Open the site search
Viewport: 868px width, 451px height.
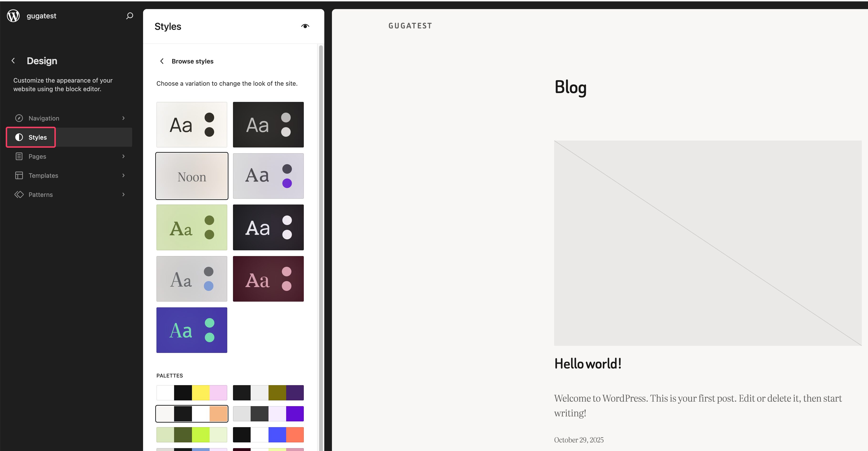(129, 16)
